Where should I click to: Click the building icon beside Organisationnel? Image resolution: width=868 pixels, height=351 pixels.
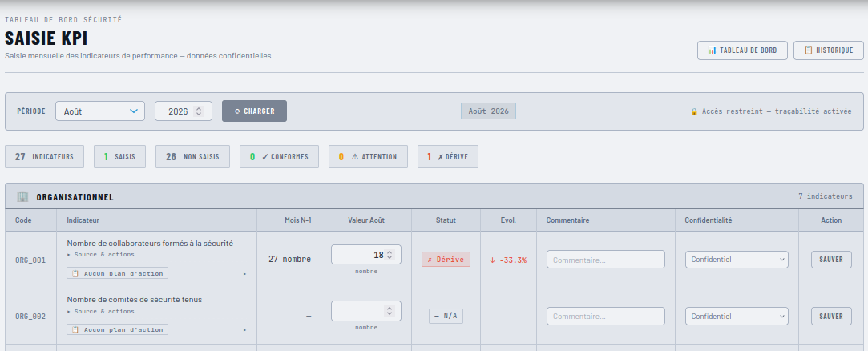click(x=22, y=196)
